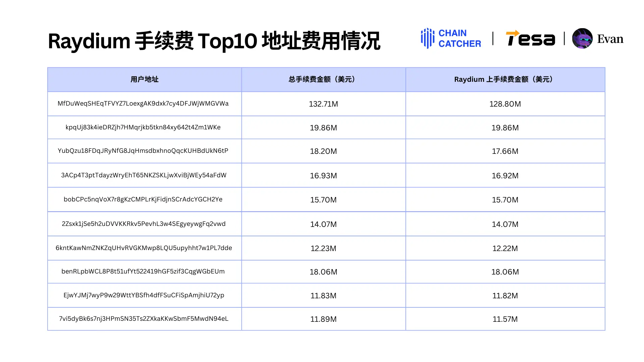
Task: Select the 用户地址 column header
Action: pyautogui.click(x=144, y=79)
